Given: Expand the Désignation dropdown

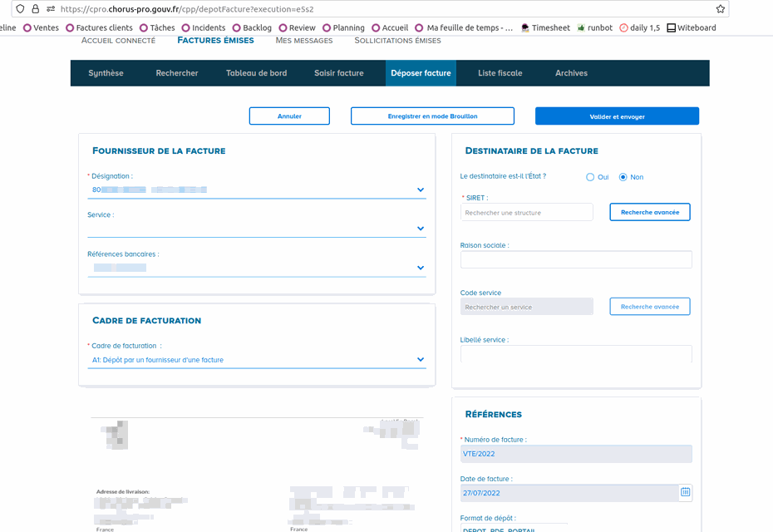Looking at the screenshot, I should (421, 190).
